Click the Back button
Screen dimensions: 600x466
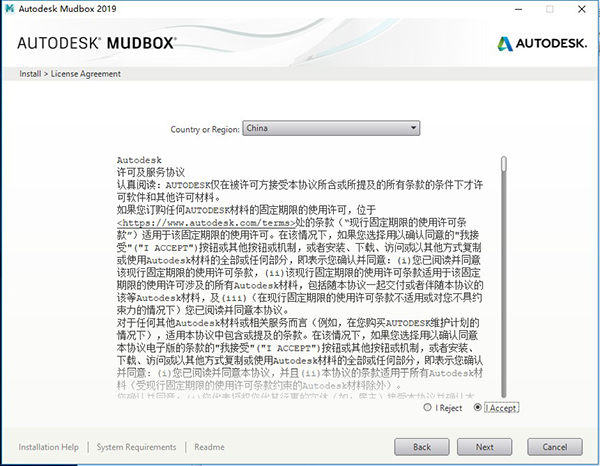[422, 447]
